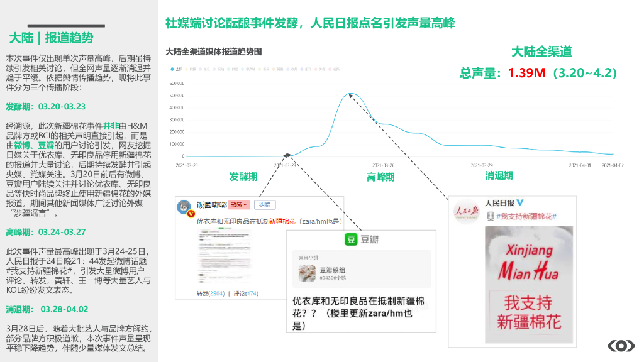Toggle the 博客 legend series
This screenshot has width=644, height=362.
[277, 69]
